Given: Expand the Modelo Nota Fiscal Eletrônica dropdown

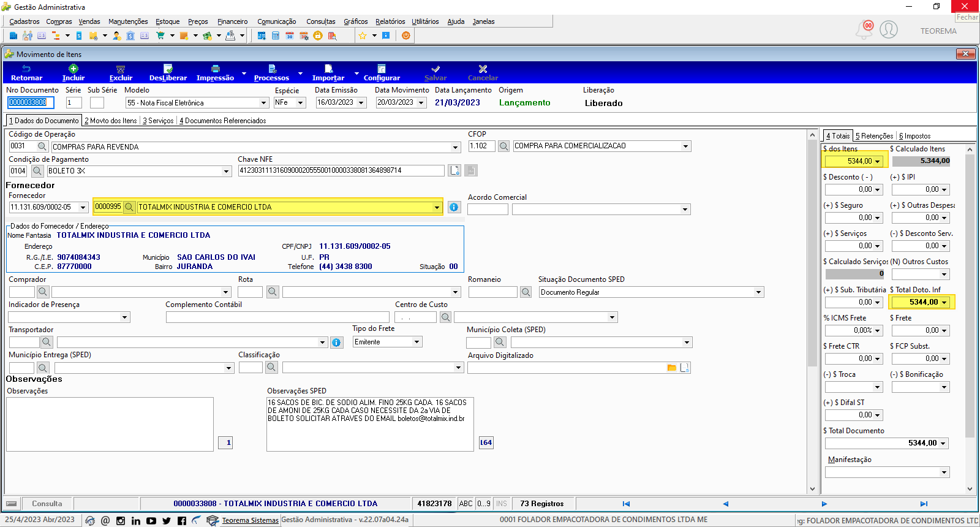Looking at the screenshot, I should [x=263, y=103].
